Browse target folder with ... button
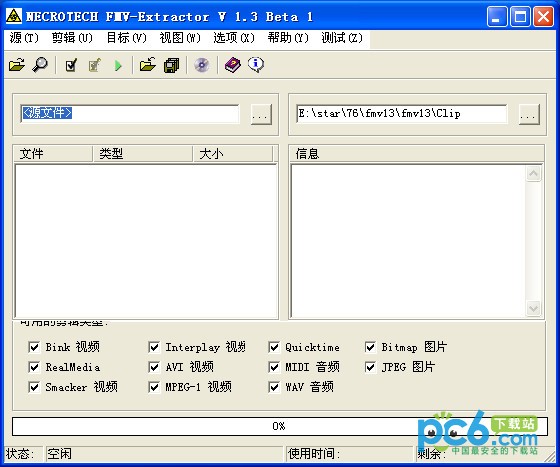 click(x=529, y=114)
